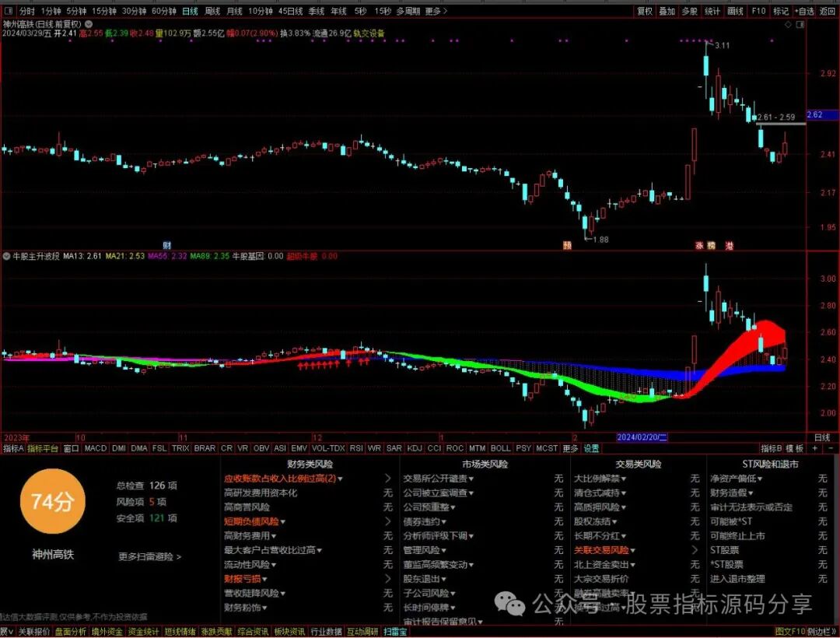Select the TRIX indicator
This screenshot has height=638, width=840.
pyautogui.click(x=180, y=448)
